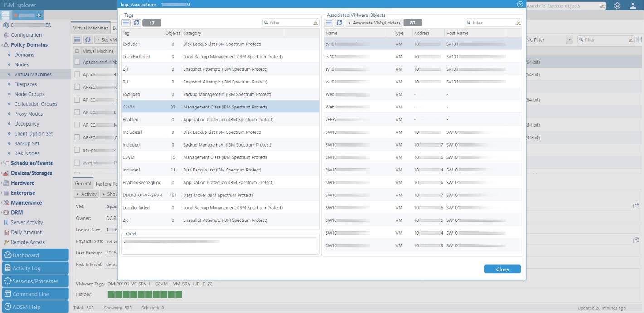Open the column chooser grid icon
This screenshot has width=644, height=313.
coord(639,40)
